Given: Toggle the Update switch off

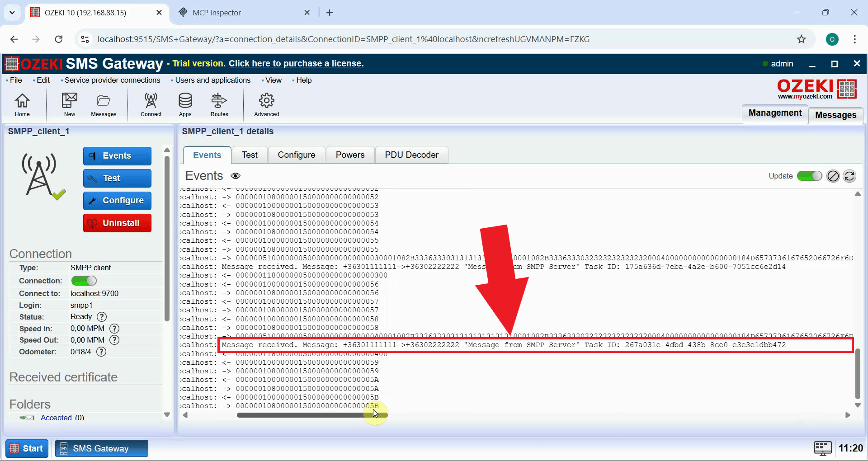Looking at the screenshot, I should pos(809,176).
